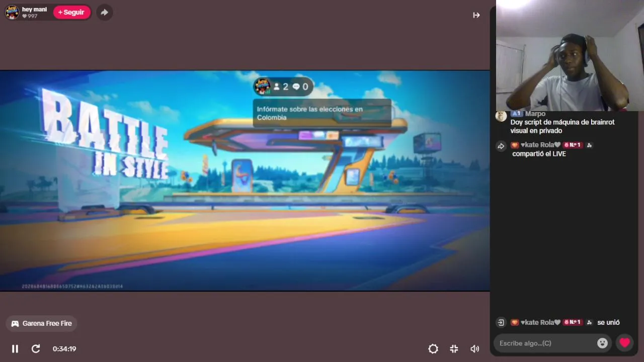Follow hey mani with Seguir button
644x362 pixels.
[x=71, y=12]
